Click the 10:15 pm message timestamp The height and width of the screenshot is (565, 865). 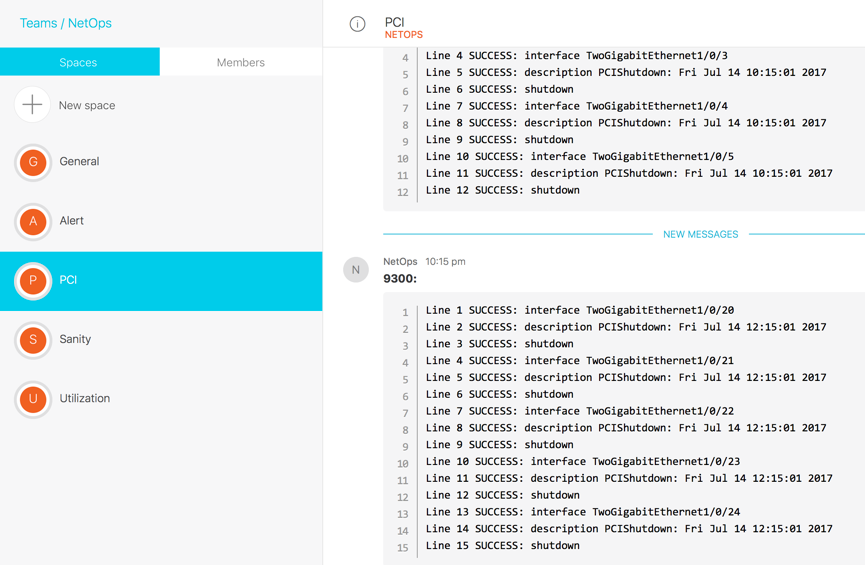(x=445, y=262)
